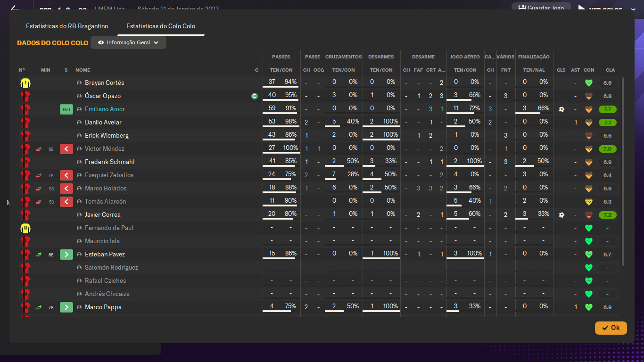Confirm with the Ok button
Viewport: 644px width, 362px height.
[x=611, y=328]
